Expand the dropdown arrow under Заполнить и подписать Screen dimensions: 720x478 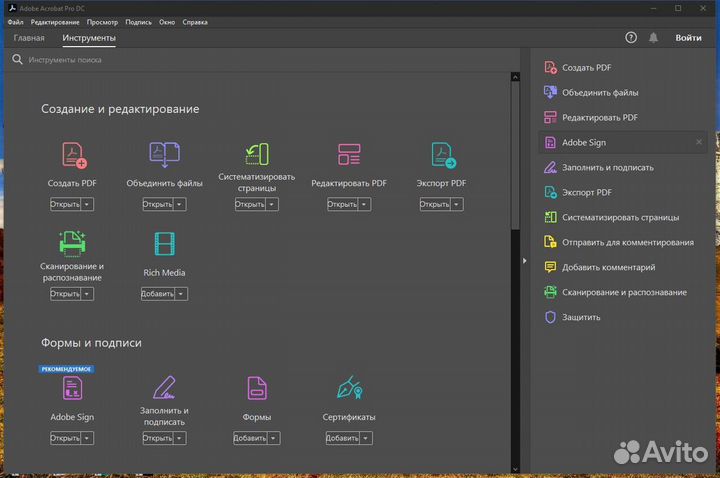click(x=180, y=438)
